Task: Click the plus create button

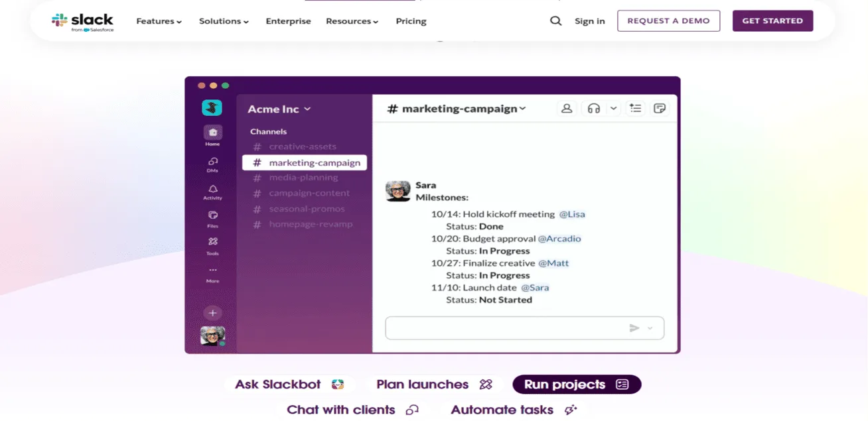Action: click(212, 313)
